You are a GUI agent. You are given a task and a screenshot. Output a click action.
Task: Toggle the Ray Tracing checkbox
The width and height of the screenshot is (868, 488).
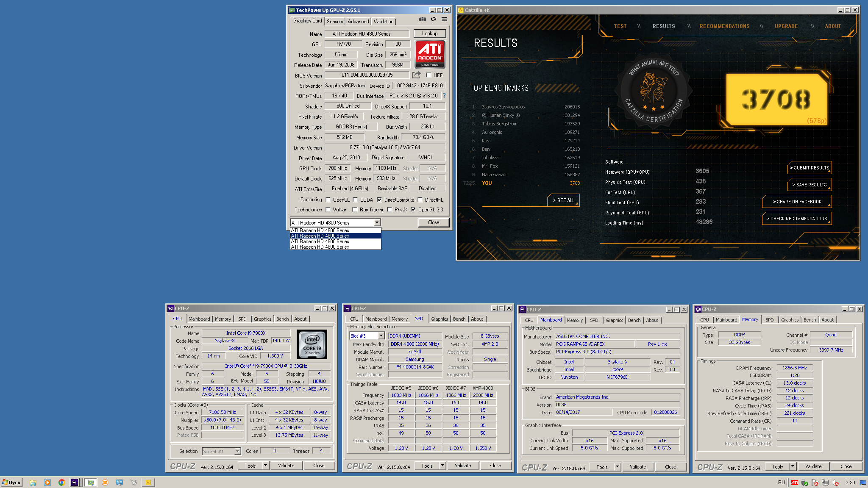pyautogui.click(x=355, y=210)
